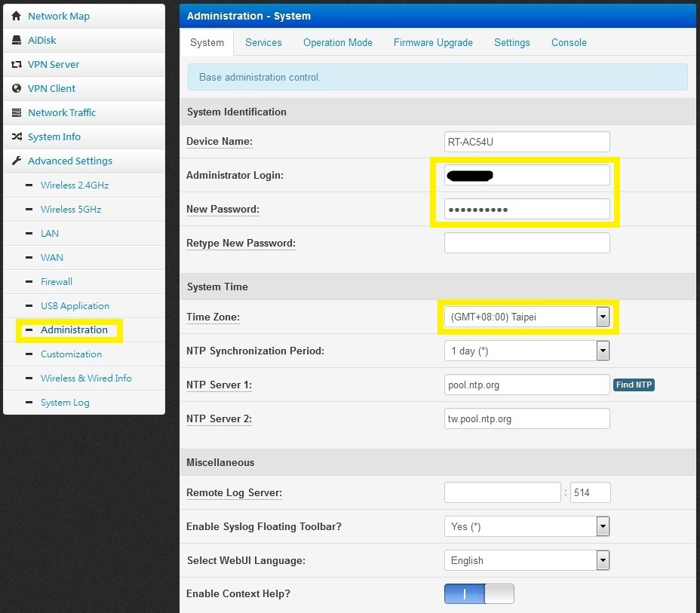Click the Retype New Password field
Screen dimensions: 700x613
click(527, 243)
